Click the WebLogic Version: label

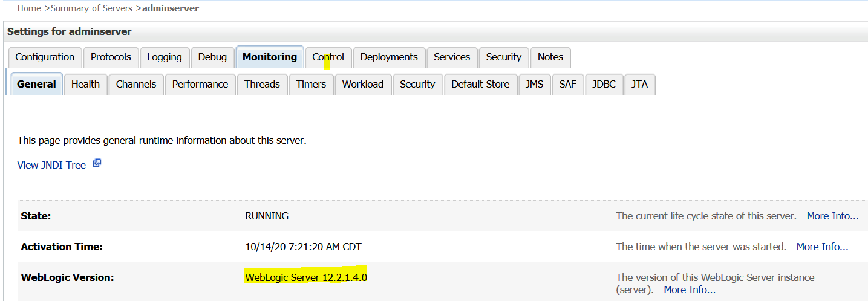click(67, 278)
